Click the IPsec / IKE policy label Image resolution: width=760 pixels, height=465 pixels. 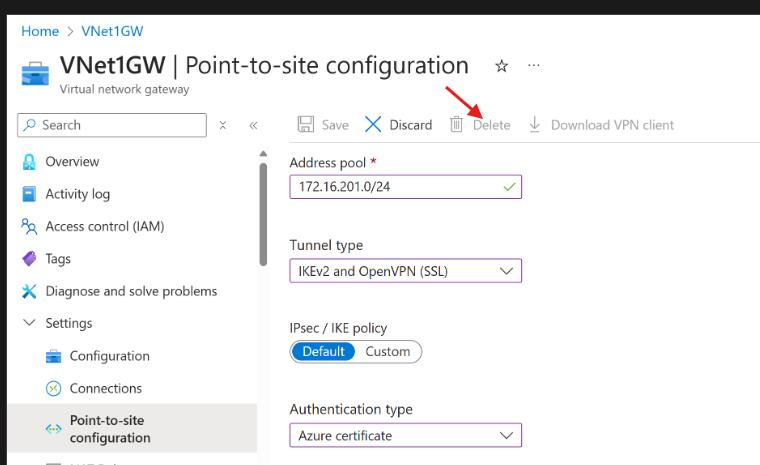338,328
